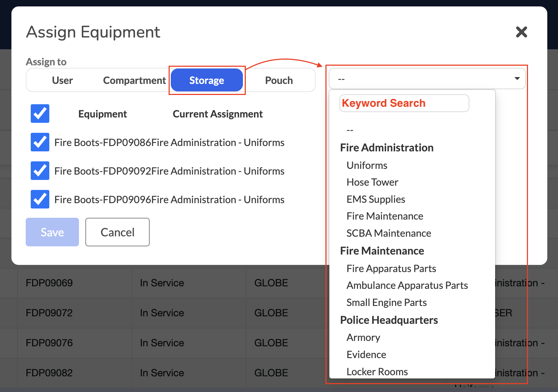Image resolution: width=558 pixels, height=392 pixels.
Task: Choose Armory under Police Headquarters
Action: 363,337
